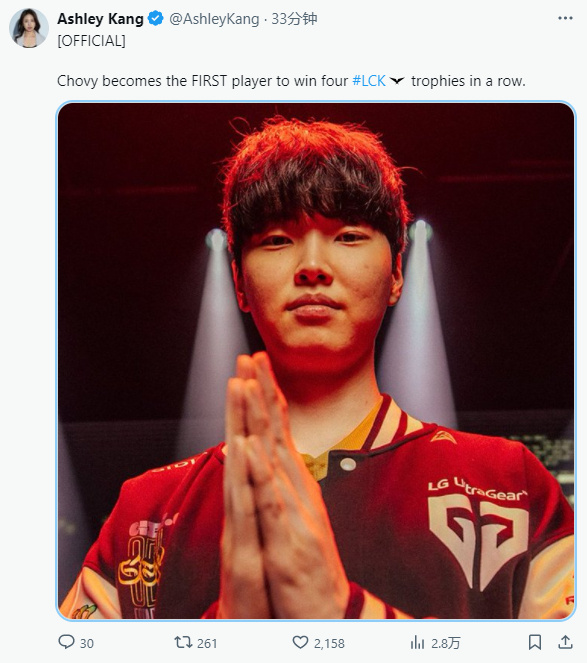Open Ashley Kang display name link
Image resolution: width=587 pixels, height=663 pixels.
pos(100,19)
